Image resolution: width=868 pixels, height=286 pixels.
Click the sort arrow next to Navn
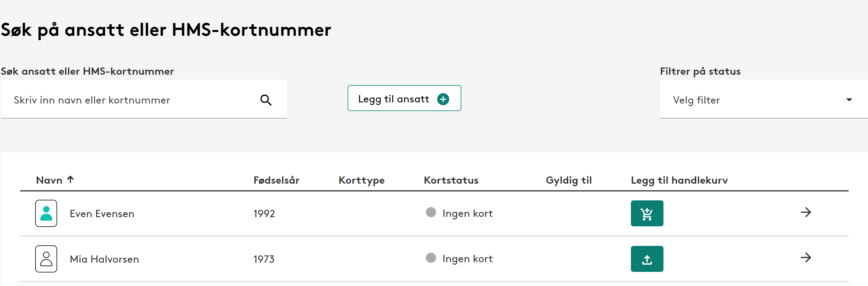pos(71,180)
